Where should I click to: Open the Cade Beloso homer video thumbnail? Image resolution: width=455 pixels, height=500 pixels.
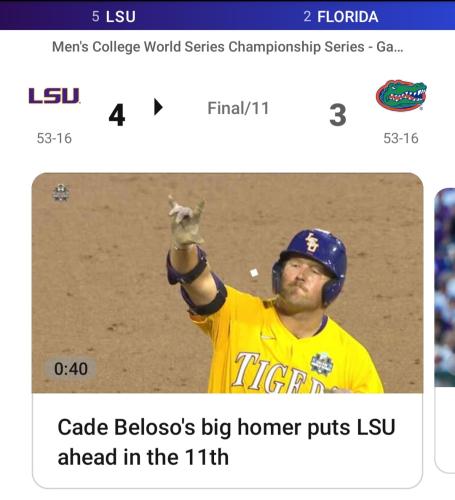(x=227, y=283)
